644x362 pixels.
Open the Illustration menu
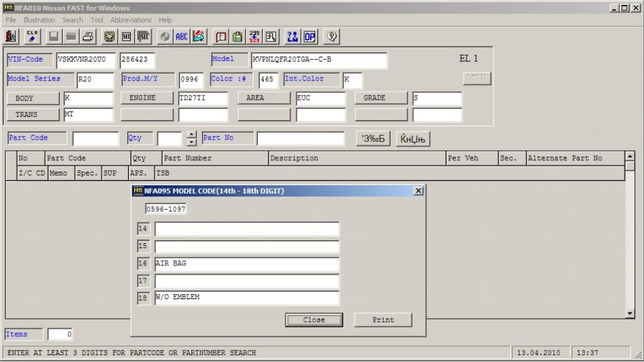[x=39, y=20]
